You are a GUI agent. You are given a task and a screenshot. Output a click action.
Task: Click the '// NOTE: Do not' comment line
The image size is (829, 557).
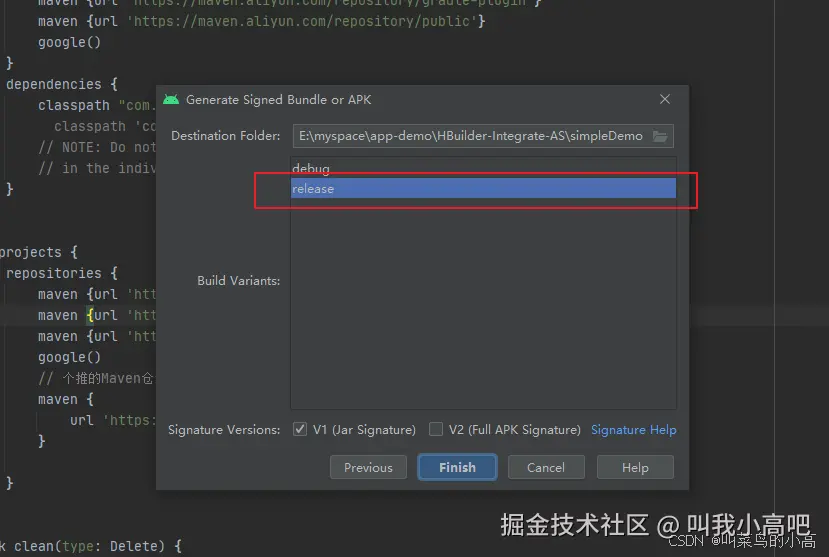[96, 147]
